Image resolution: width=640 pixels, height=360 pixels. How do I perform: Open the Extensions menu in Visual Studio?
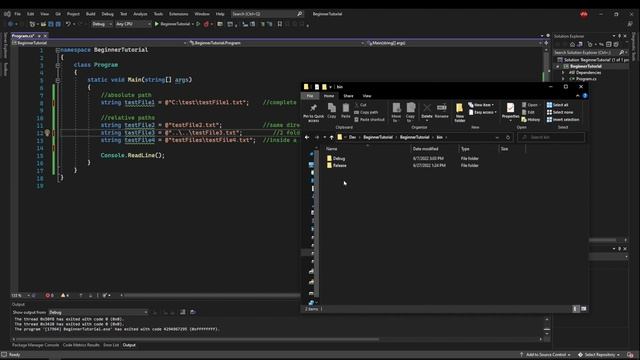179,14
